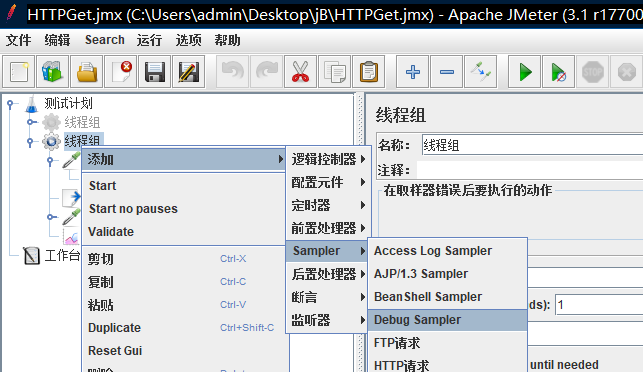Click the Toggle enable/disable arrows icon
Image resolution: width=643 pixels, height=372 pixels.
(481, 72)
